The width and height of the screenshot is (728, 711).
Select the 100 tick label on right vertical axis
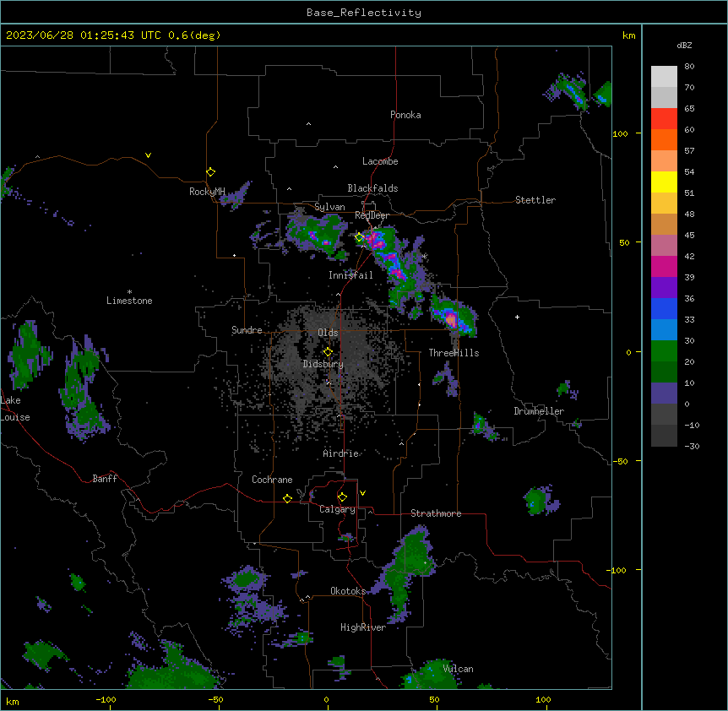620,133
